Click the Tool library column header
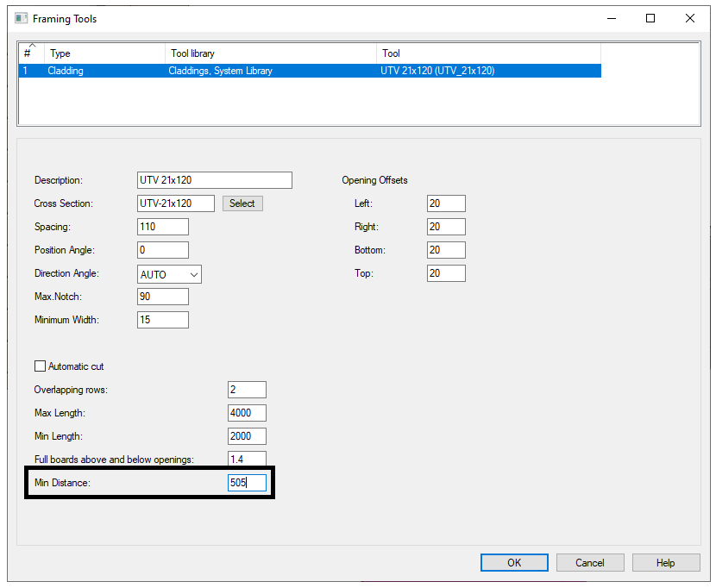The height and width of the screenshot is (588, 716). tap(270, 53)
